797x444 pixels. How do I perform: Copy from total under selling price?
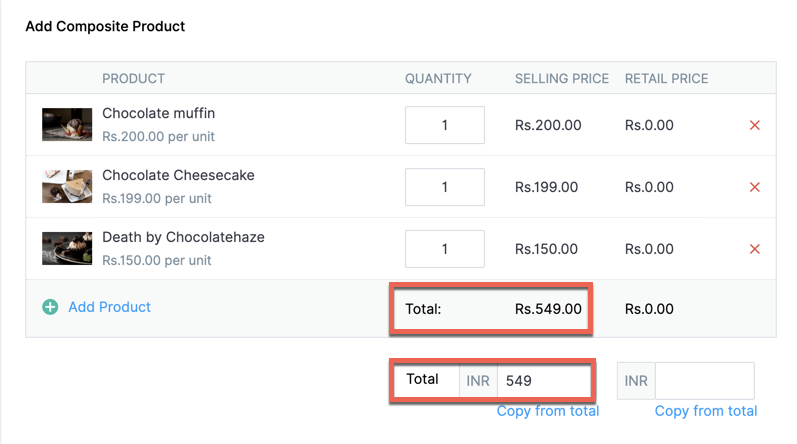coord(547,411)
